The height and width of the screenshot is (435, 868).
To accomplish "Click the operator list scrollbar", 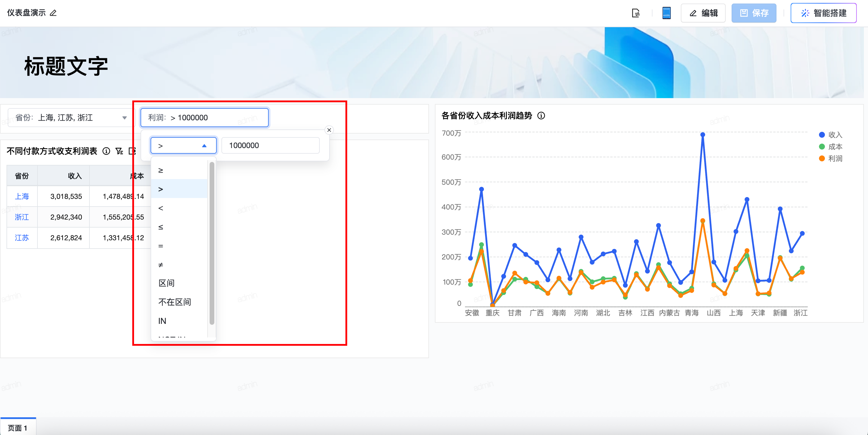I will (x=212, y=243).
